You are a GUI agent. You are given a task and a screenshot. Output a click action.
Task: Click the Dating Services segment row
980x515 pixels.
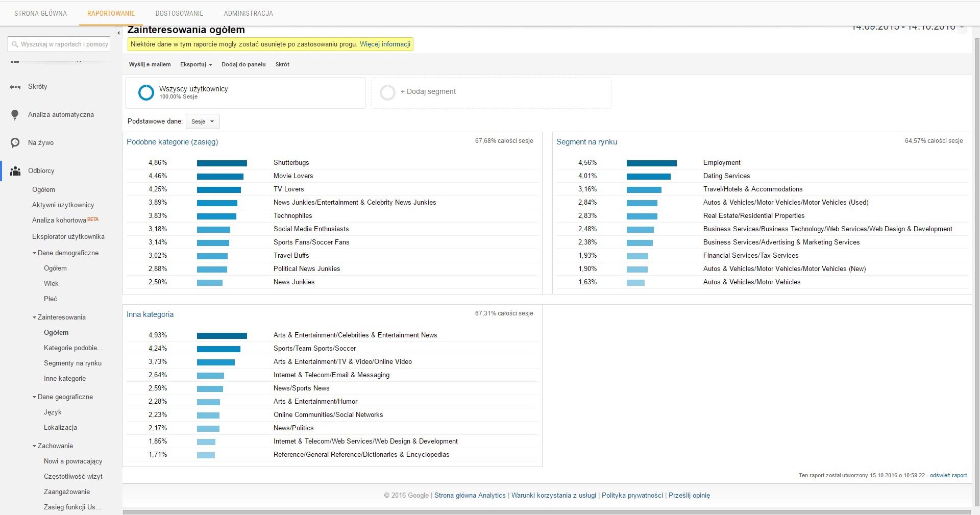[762, 176]
